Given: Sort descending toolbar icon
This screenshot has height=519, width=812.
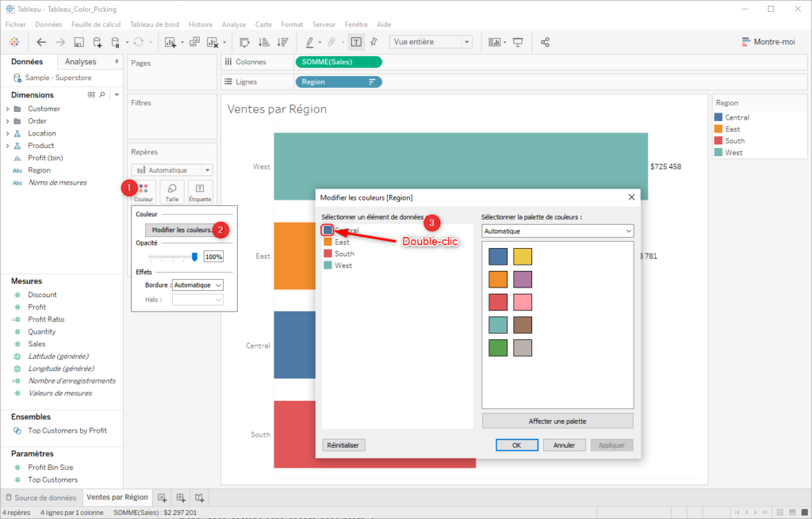Looking at the screenshot, I should [283, 43].
